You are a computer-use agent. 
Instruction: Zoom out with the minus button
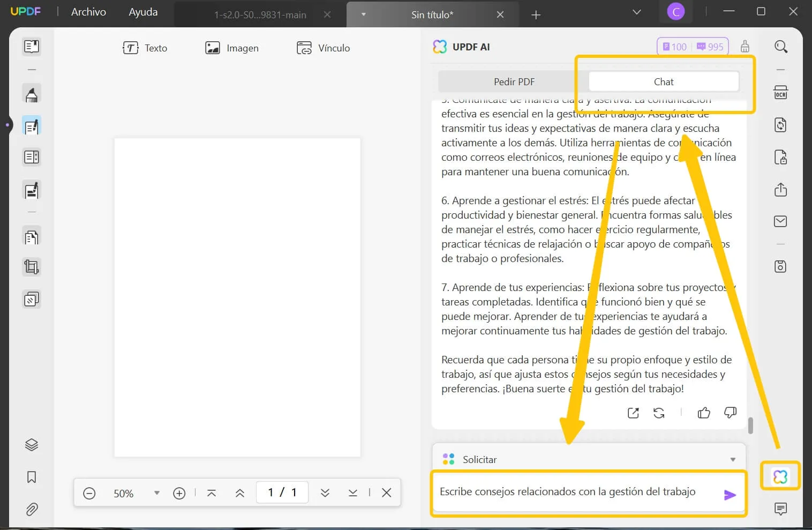point(89,493)
